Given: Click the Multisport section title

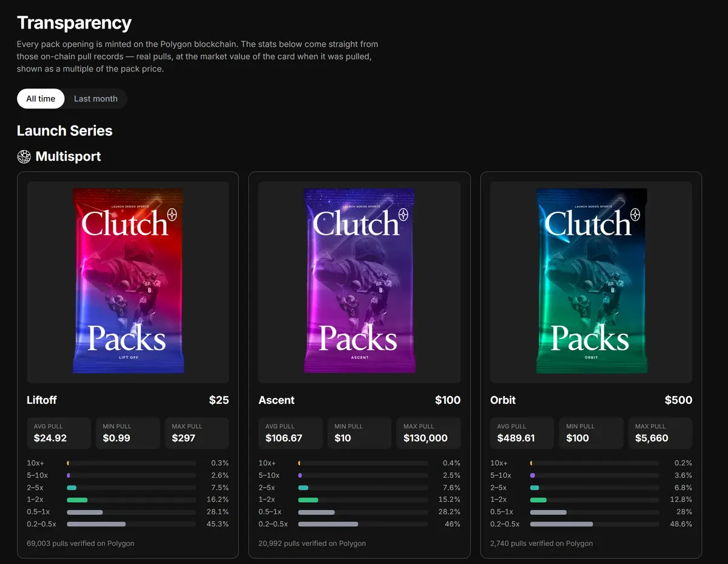Looking at the screenshot, I should 68,156.
